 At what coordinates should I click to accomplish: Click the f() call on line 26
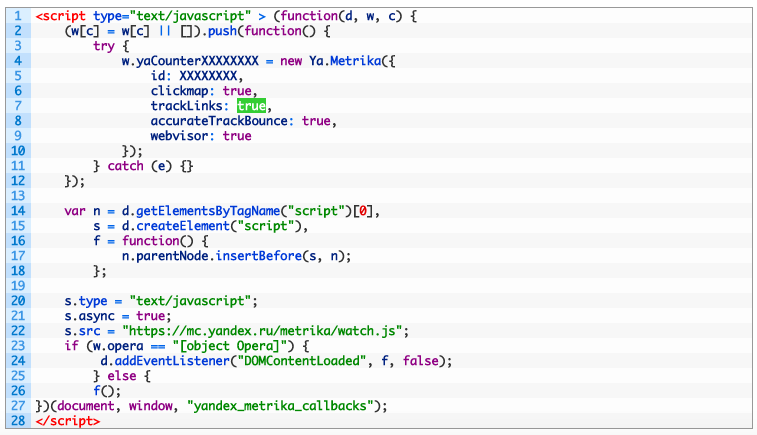tap(104, 391)
